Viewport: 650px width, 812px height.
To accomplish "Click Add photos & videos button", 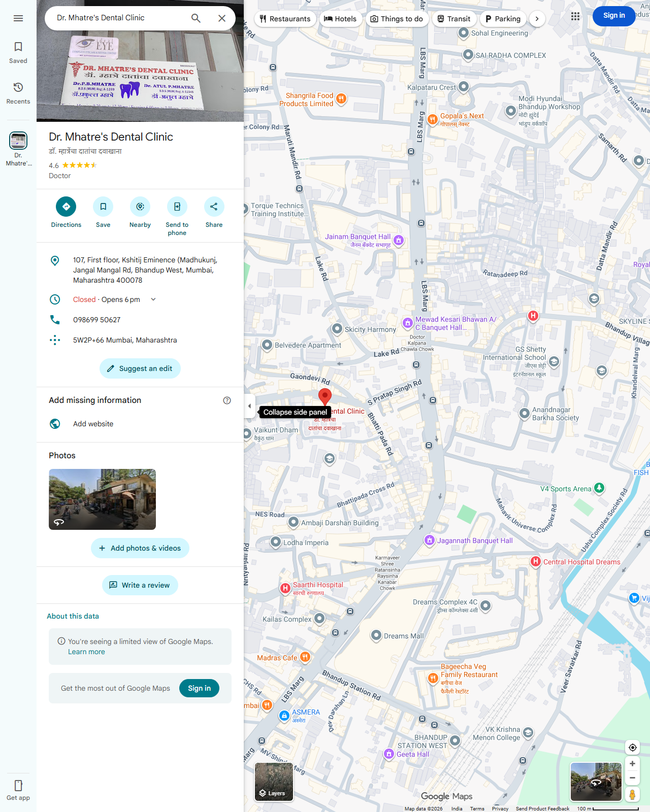I will pos(140,548).
